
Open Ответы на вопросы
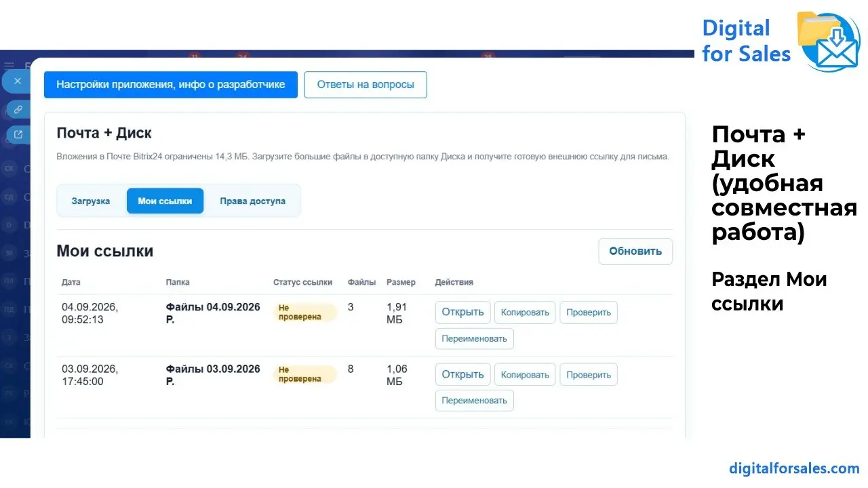pyautogui.click(x=366, y=85)
